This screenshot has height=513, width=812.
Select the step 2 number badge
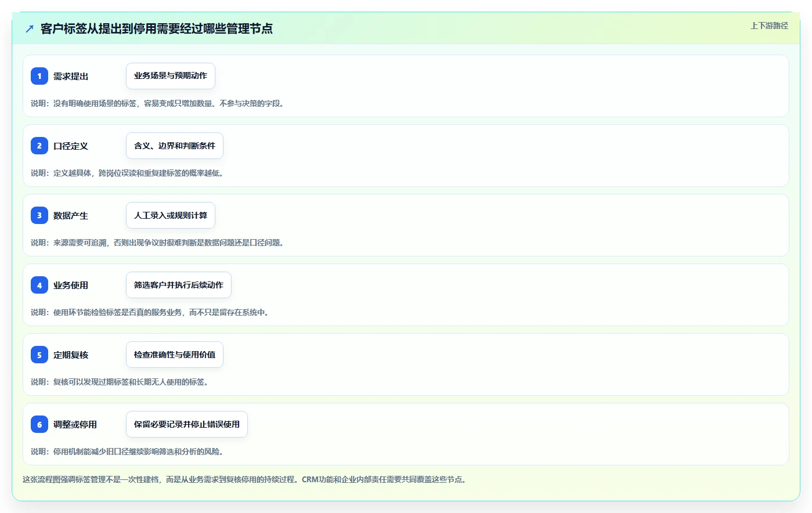pos(39,146)
